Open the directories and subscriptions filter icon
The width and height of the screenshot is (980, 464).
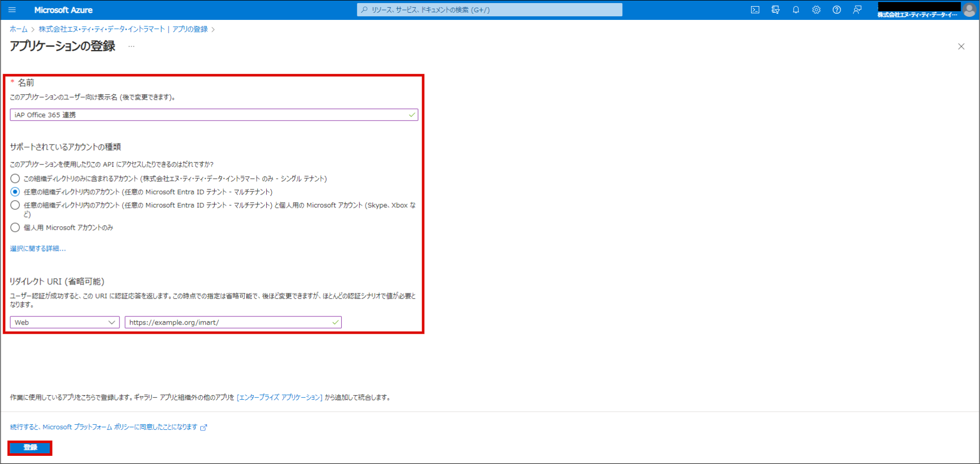tap(775, 10)
